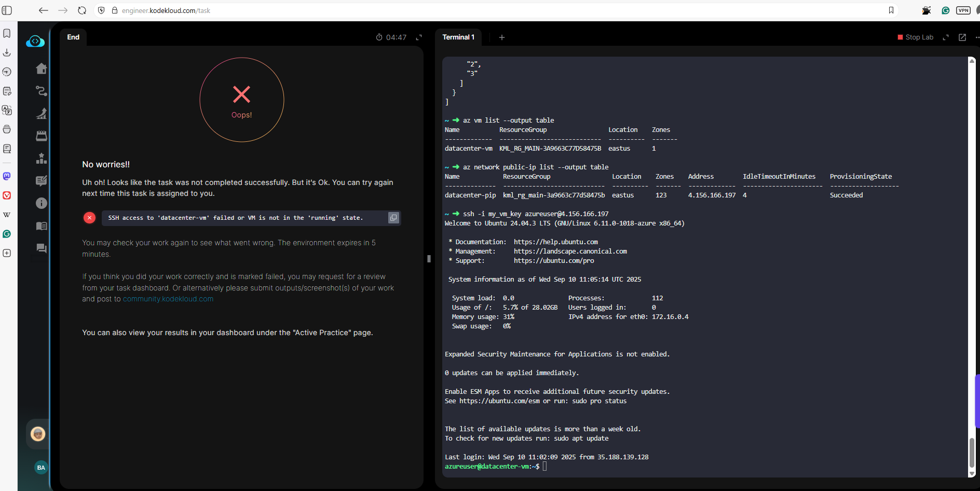Open the translate panel icon

7,110
